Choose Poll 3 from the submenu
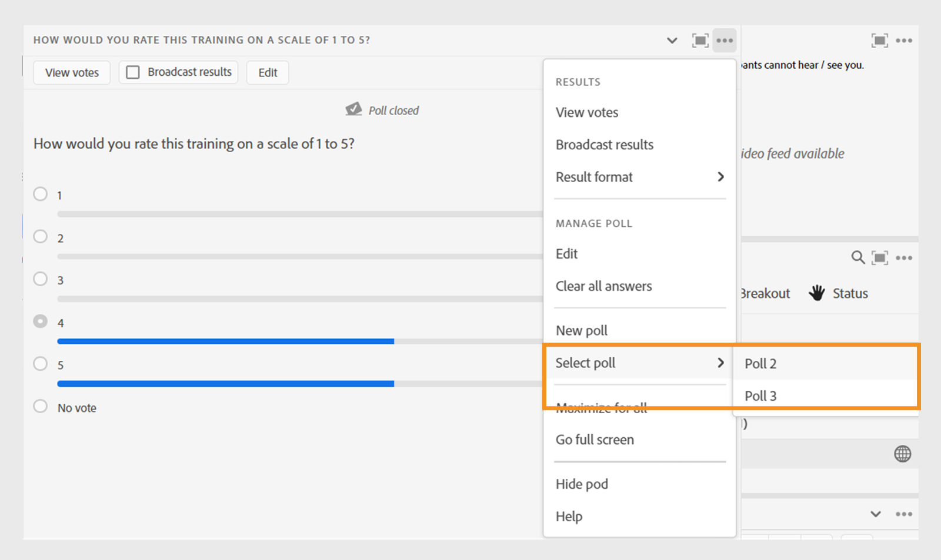This screenshot has width=941, height=560. click(x=760, y=395)
